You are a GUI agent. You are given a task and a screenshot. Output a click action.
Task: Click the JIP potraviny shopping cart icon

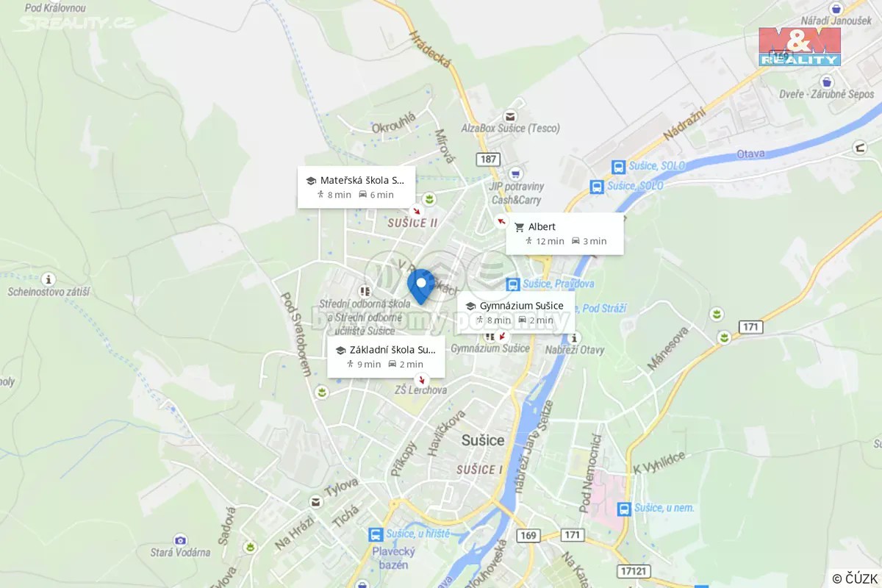(517, 174)
